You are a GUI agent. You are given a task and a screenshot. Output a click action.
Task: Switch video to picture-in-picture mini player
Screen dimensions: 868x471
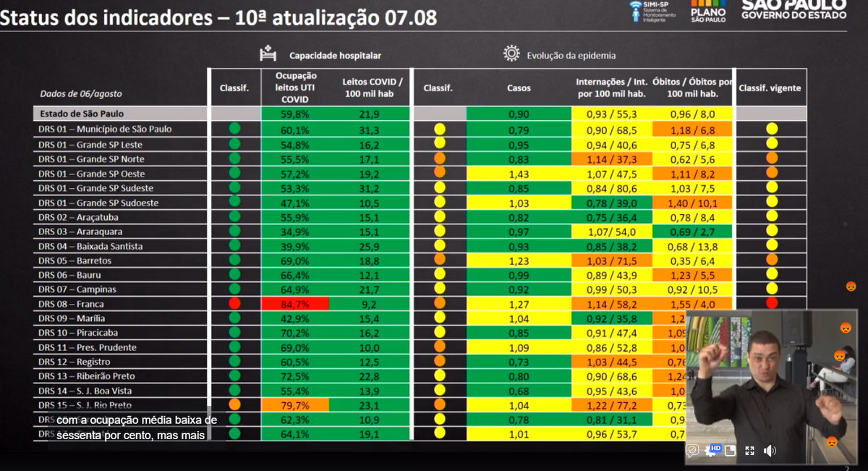pyautogui.click(x=730, y=450)
